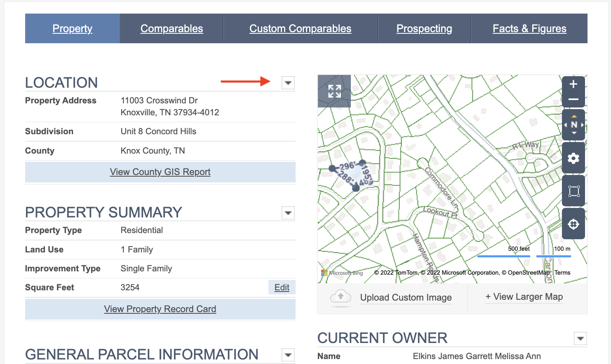Go to the Prospecting tab
This screenshot has width=611, height=364.
(424, 28)
